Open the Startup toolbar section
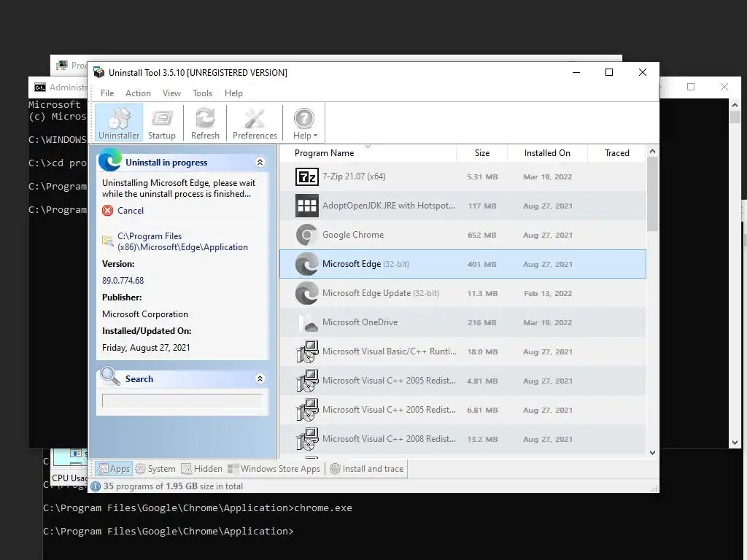This screenshot has width=747, height=560. [x=162, y=122]
